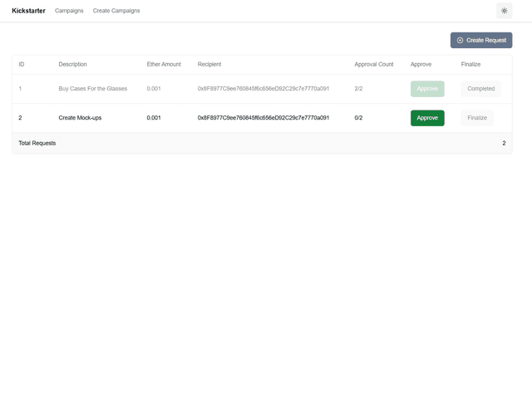Image resolution: width=532 pixels, height=412 pixels.
Task: Click 'Create Mock-ups' description cell
Action: [x=80, y=118]
